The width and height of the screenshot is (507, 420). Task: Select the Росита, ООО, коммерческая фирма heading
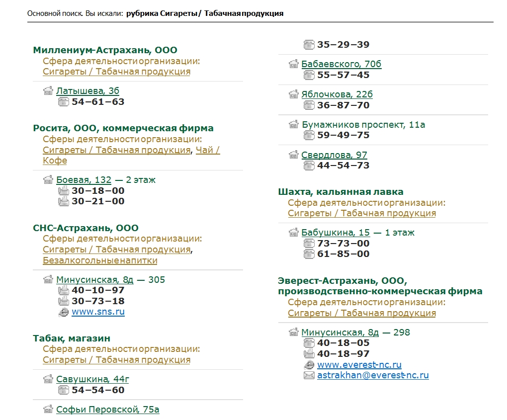pyautogui.click(x=123, y=128)
